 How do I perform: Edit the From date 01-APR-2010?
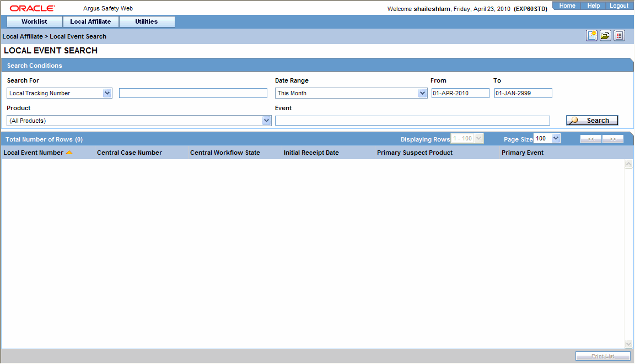pyautogui.click(x=460, y=93)
